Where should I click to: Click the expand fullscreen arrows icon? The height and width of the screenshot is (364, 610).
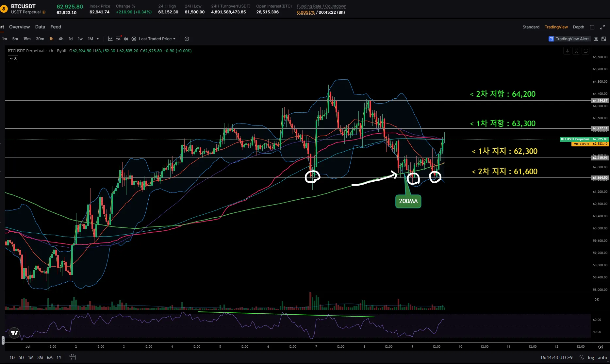(x=602, y=27)
